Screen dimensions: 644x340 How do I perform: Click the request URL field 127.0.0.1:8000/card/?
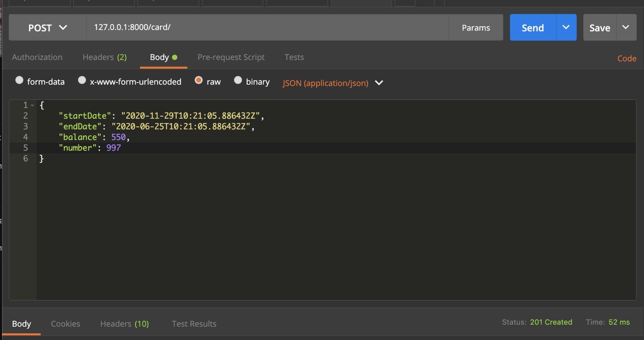(x=267, y=27)
